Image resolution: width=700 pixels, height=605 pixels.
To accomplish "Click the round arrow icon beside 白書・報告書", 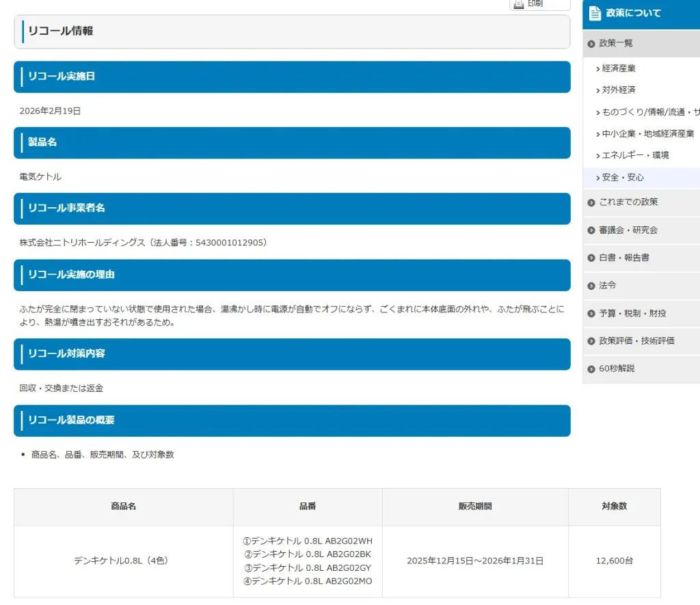I will click(591, 258).
